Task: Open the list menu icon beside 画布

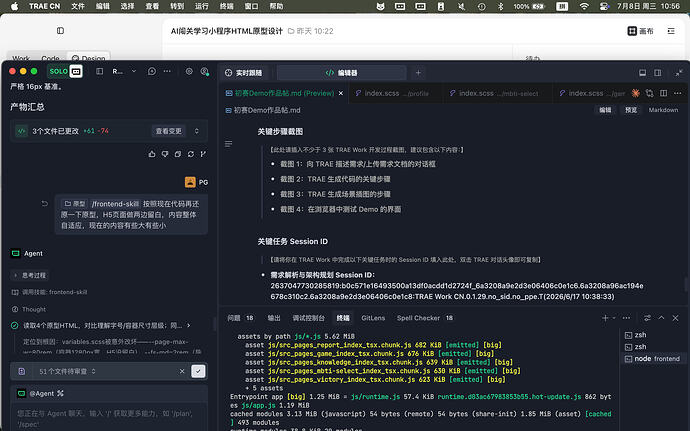Action: pos(671,31)
